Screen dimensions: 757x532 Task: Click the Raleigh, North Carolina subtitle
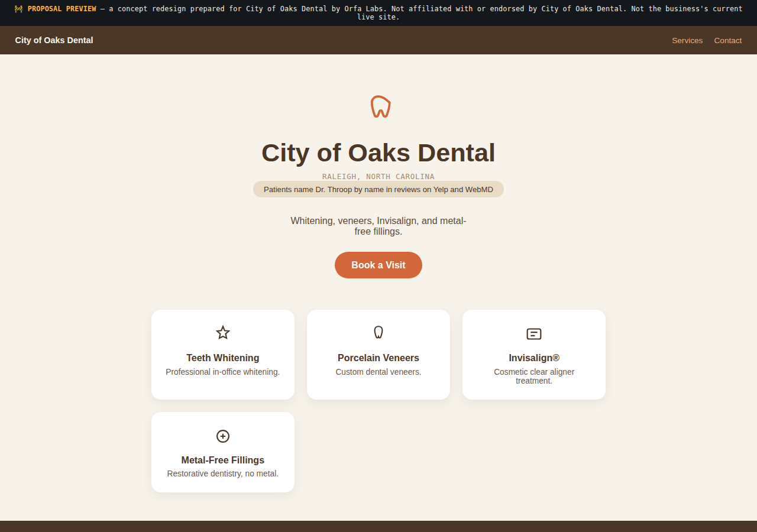point(378,176)
